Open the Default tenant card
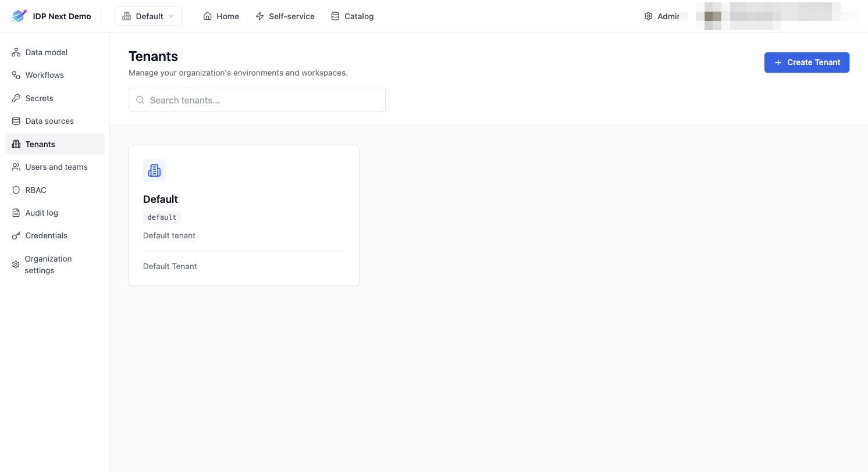Screen dimensions: 868x472 [244, 216]
